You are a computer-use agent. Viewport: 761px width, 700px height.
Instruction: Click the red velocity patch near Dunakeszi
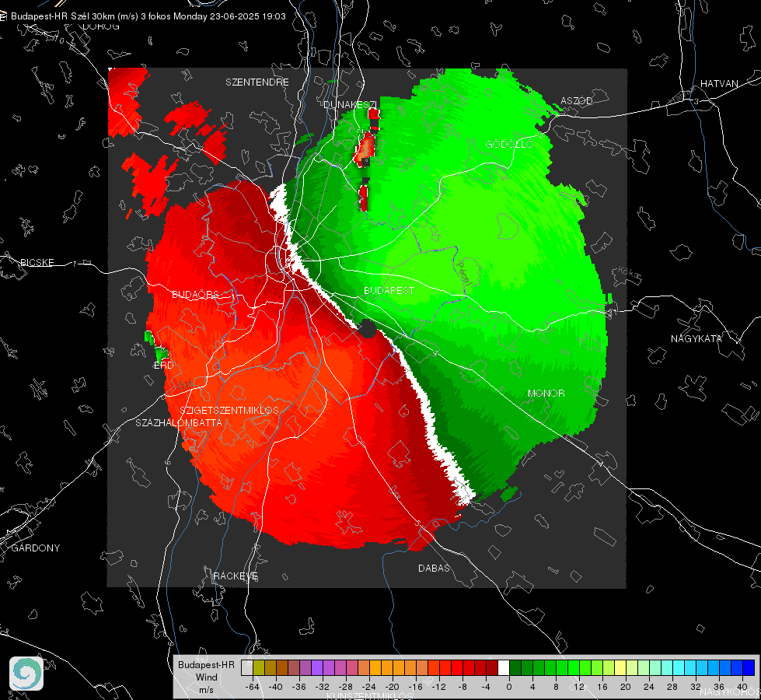click(x=365, y=148)
